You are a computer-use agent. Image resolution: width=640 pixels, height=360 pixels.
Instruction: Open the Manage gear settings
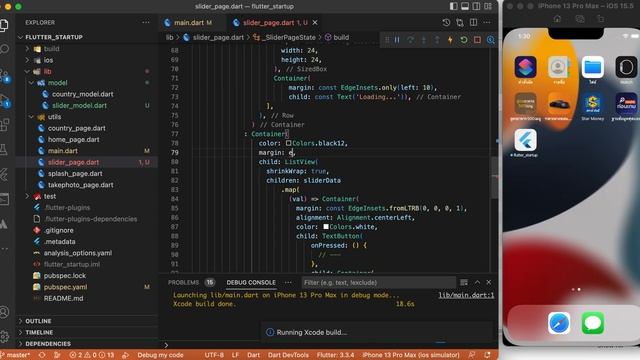point(4,336)
